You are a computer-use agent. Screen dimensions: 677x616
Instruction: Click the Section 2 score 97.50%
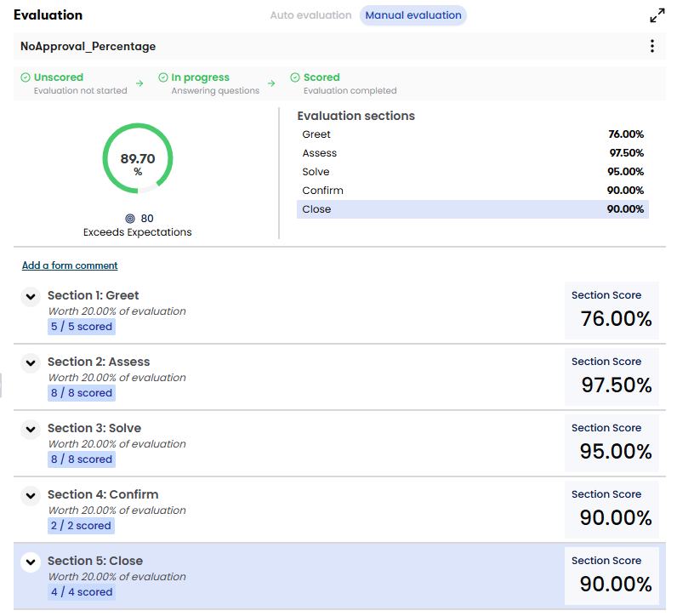pyautogui.click(x=616, y=385)
